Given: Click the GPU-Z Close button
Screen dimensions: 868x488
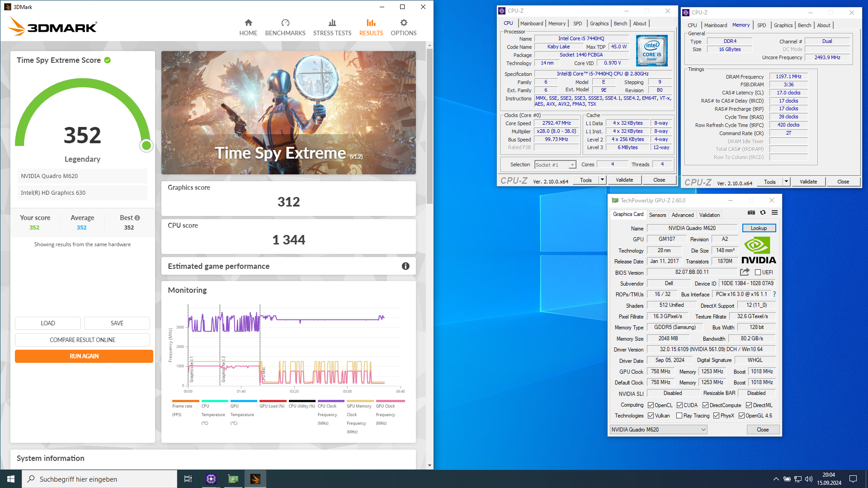Looking at the screenshot, I should pos(763,430).
